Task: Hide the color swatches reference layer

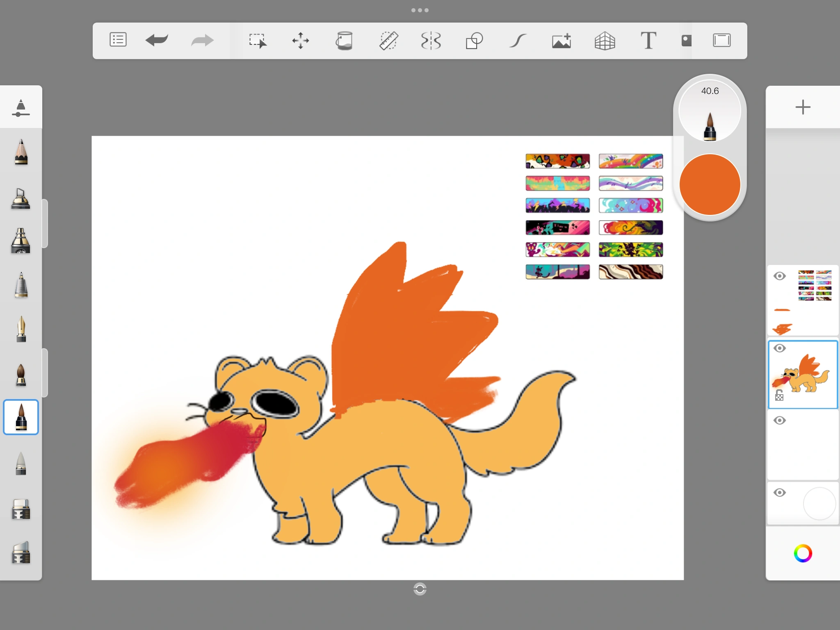Action: (x=780, y=276)
